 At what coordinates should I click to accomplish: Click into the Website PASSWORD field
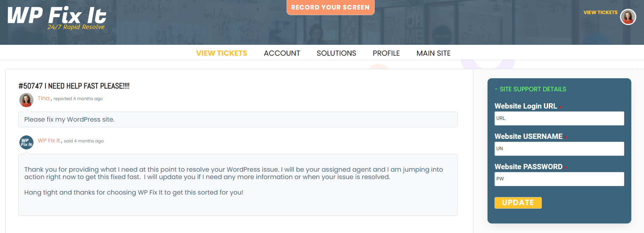[x=559, y=179]
